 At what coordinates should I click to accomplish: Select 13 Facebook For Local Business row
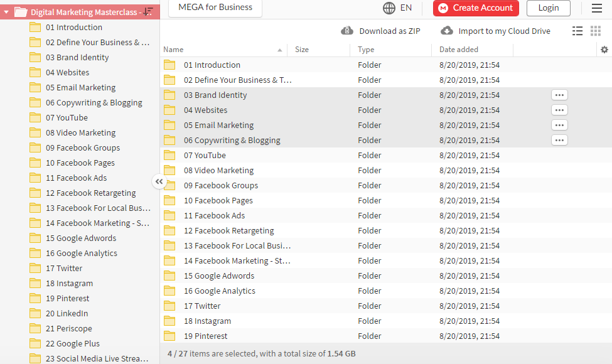(386, 246)
